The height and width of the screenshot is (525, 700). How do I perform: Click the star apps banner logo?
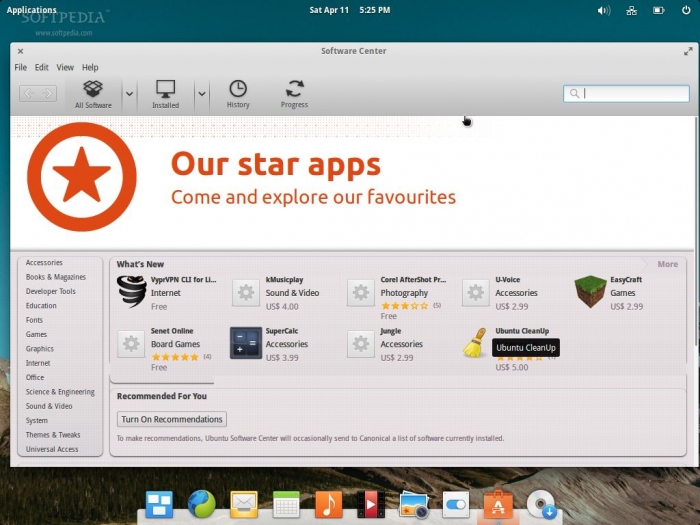click(81, 177)
